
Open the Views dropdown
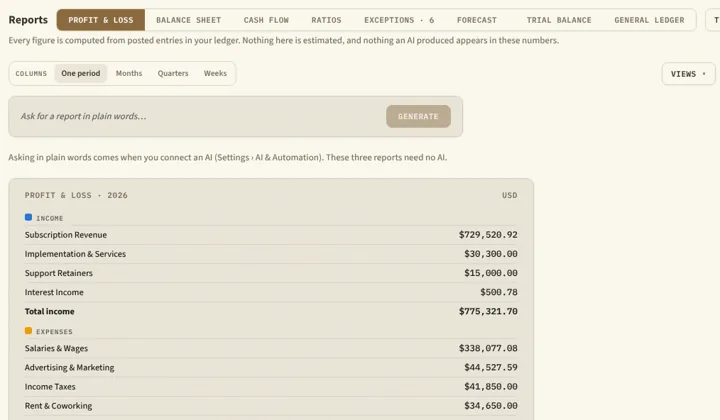[x=688, y=74]
